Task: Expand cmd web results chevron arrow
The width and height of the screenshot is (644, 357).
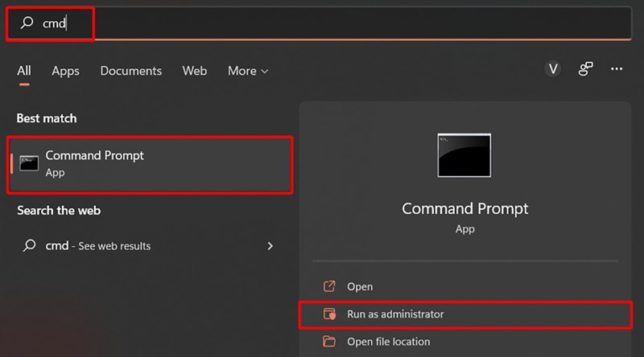Action: pos(270,246)
